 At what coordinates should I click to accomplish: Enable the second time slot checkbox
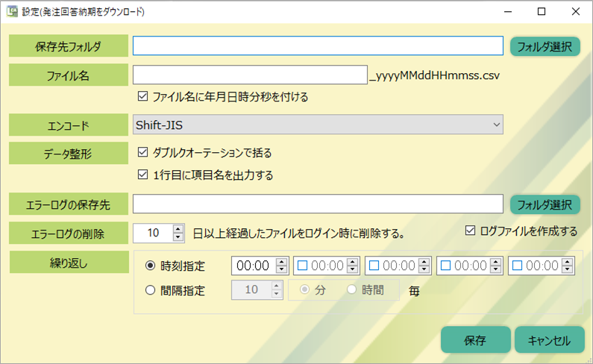click(x=303, y=266)
